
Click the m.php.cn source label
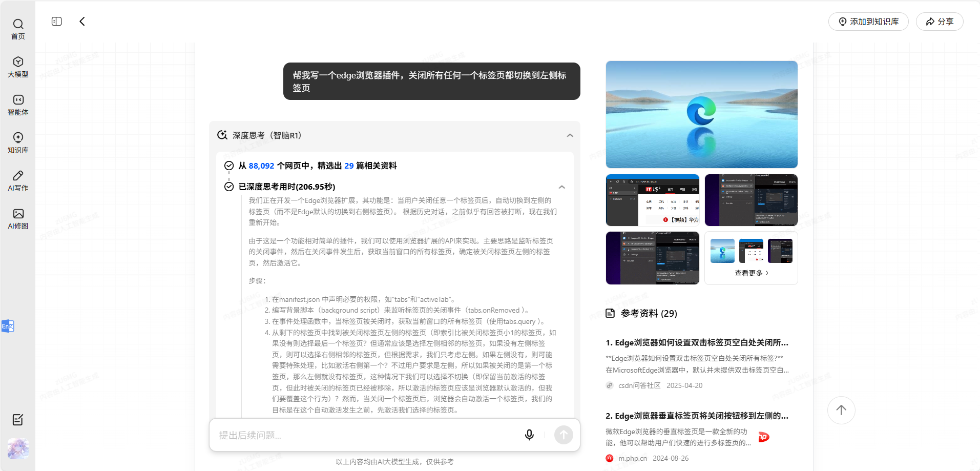(633, 458)
